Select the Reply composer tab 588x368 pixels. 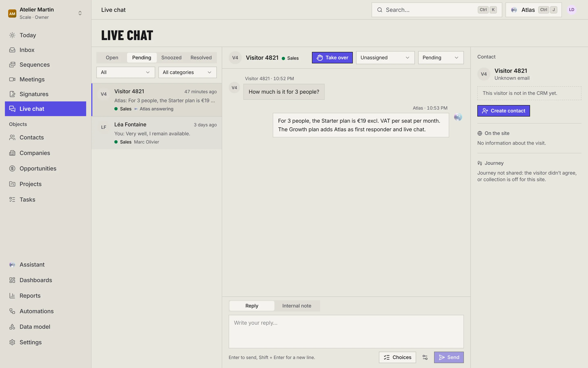(252, 306)
